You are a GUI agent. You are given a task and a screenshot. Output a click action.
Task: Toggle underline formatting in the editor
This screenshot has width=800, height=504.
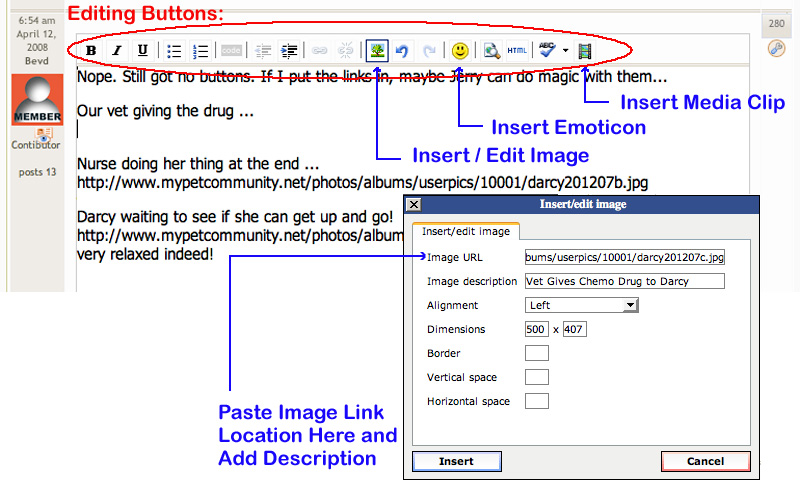click(x=143, y=51)
